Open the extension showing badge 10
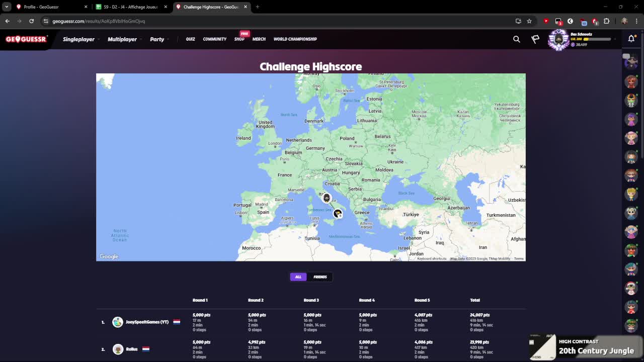 point(583,22)
